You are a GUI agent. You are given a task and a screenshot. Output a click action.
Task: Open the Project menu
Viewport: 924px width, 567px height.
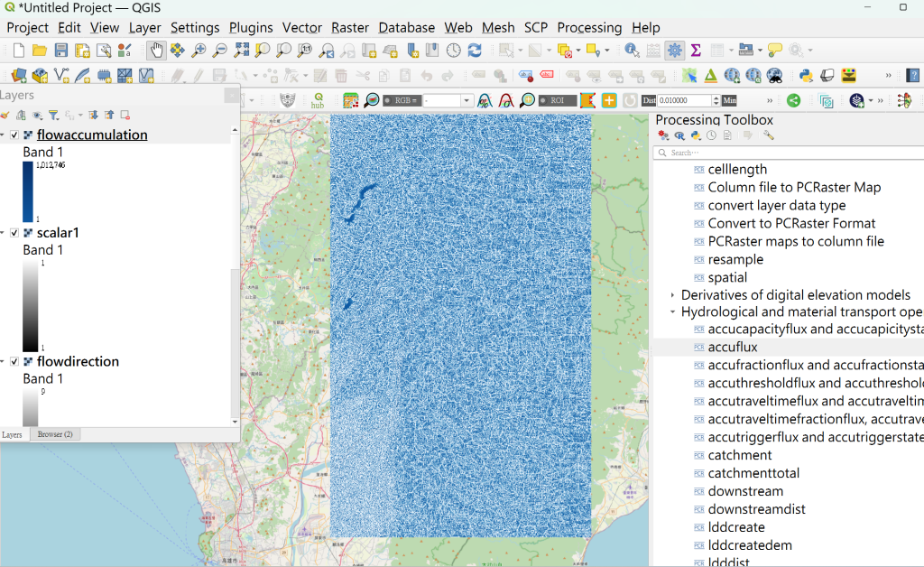[x=27, y=28]
